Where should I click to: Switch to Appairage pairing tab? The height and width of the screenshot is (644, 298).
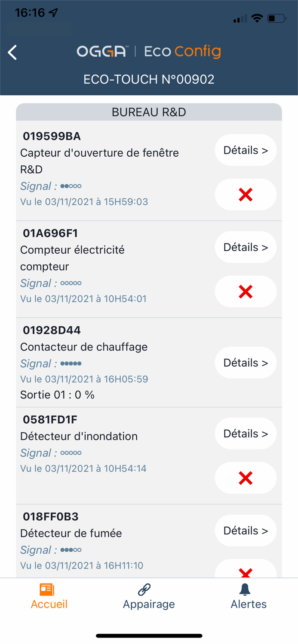pyautogui.click(x=149, y=596)
